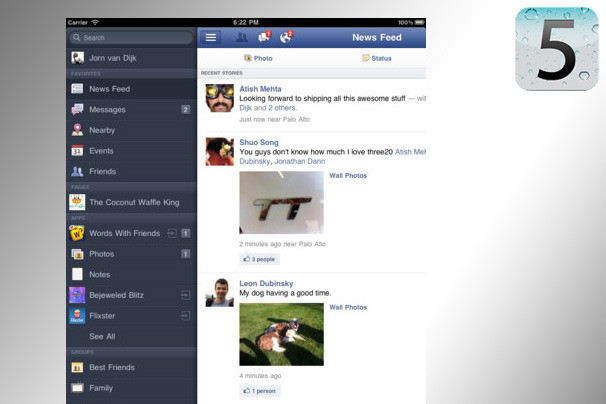Expand See All apps list
Image resolution: width=606 pixels, height=404 pixels.
[102, 337]
